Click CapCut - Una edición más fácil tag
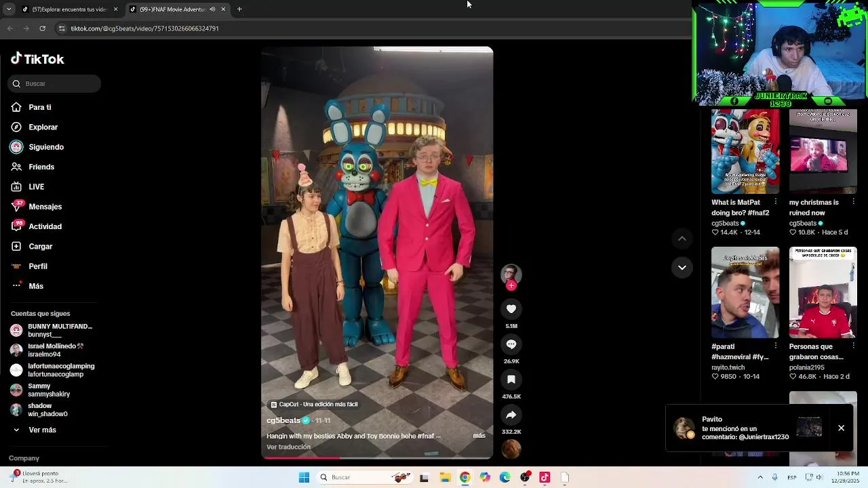Viewport: 868px width, 488px height. [x=314, y=405]
